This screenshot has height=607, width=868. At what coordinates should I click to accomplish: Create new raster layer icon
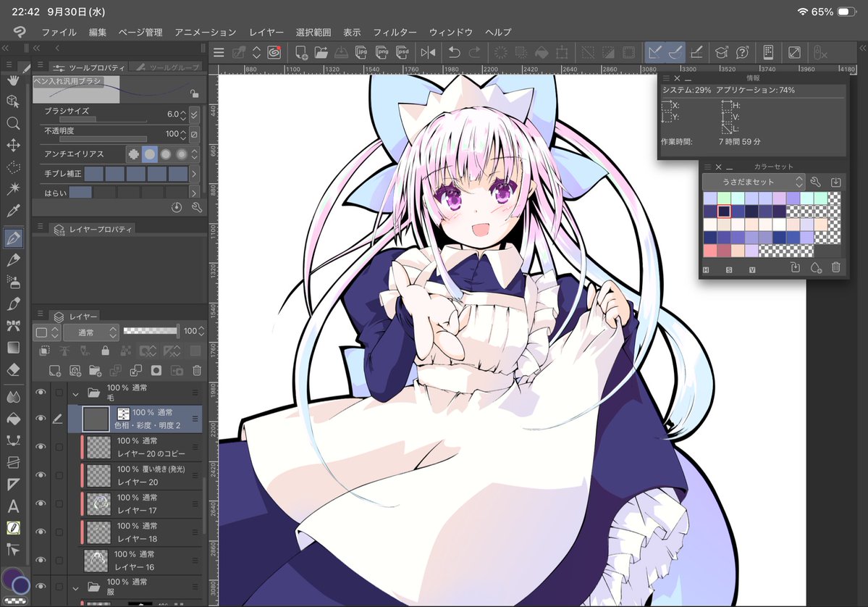tap(54, 371)
